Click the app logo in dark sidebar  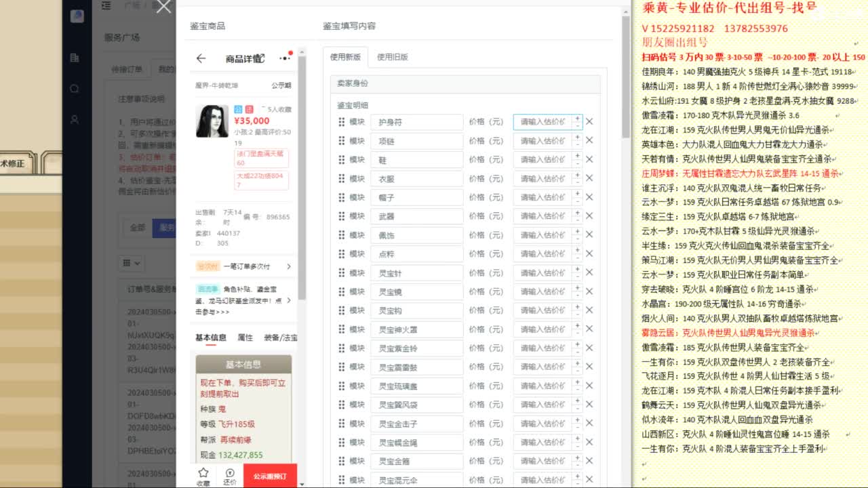point(77,16)
